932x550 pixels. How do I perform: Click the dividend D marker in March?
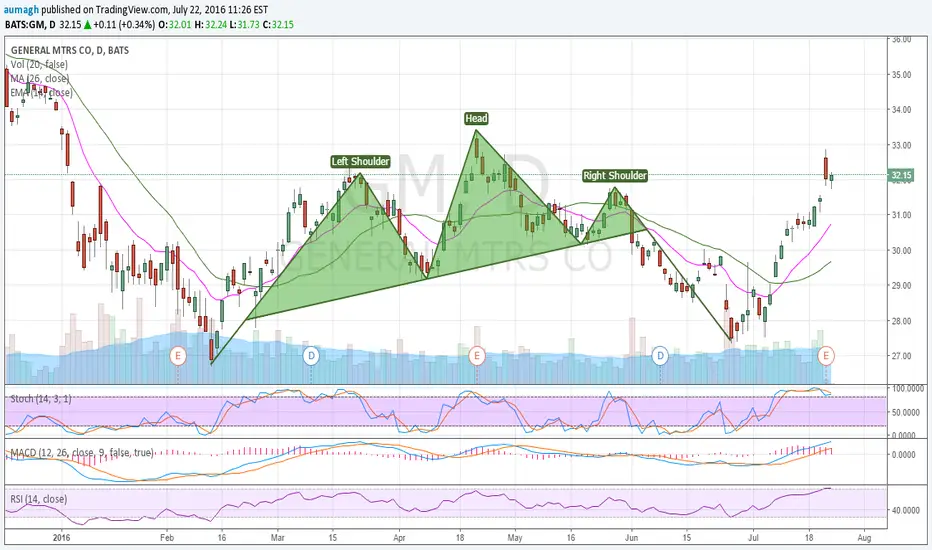click(311, 356)
